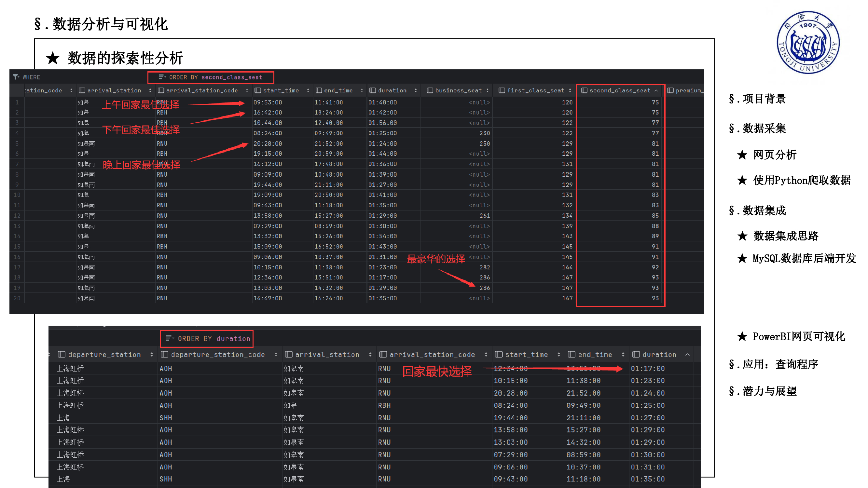Click the Tongji University logo
This screenshot has height=488, width=868.
pos(808,43)
